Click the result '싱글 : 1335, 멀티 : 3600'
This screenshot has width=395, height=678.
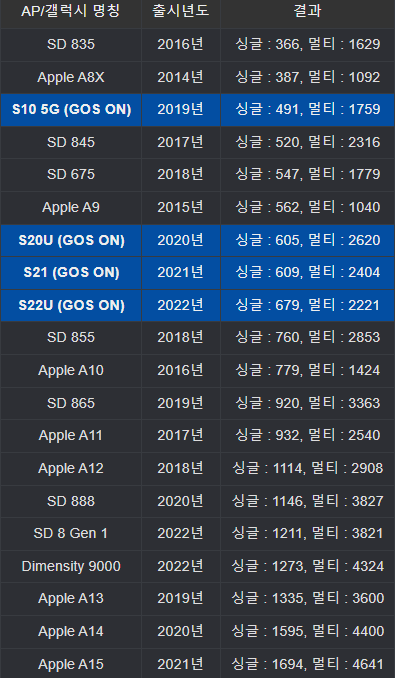point(308,598)
